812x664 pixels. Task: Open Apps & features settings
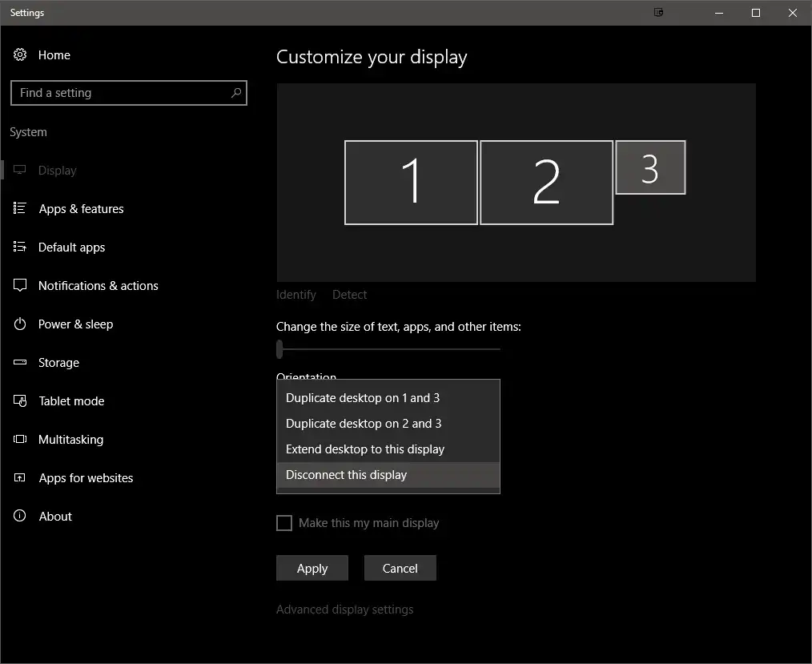[81, 208]
